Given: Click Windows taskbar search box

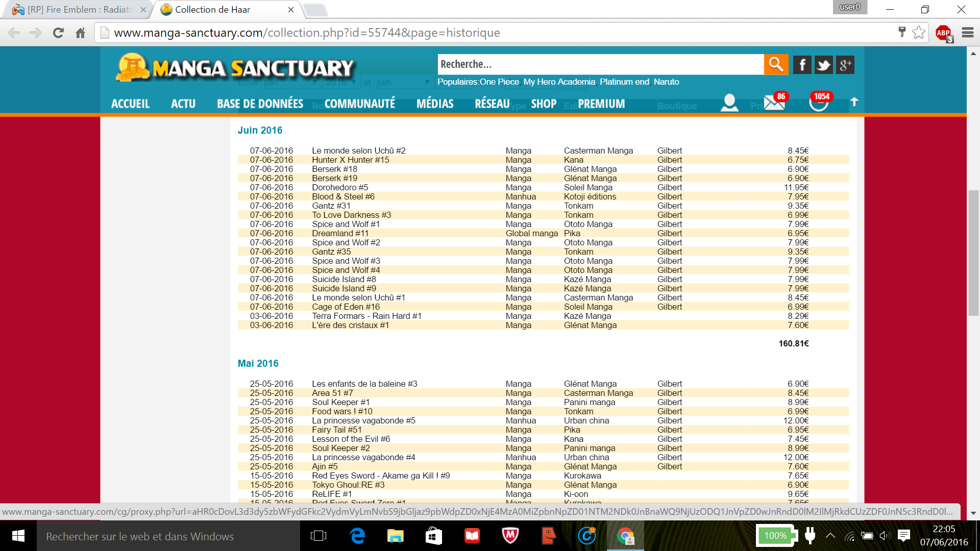Looking at the screenshot, I should point(168,536).
